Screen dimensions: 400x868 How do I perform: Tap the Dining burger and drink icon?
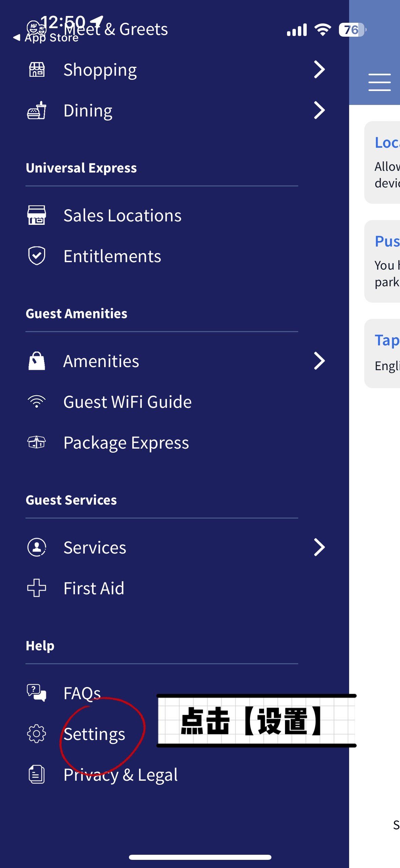pyautogui.click(x=37, y=110)
